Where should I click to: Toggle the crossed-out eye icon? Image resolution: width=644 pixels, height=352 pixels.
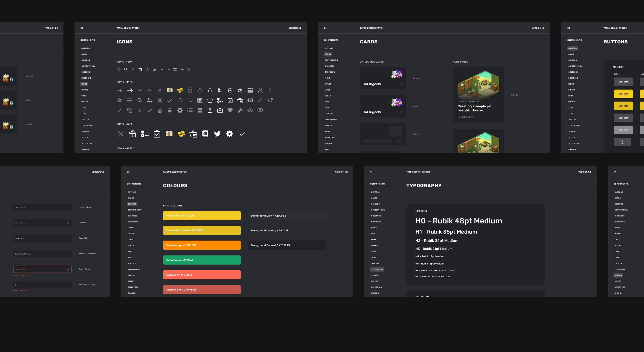pyautogui.click(x=260, y=111)
